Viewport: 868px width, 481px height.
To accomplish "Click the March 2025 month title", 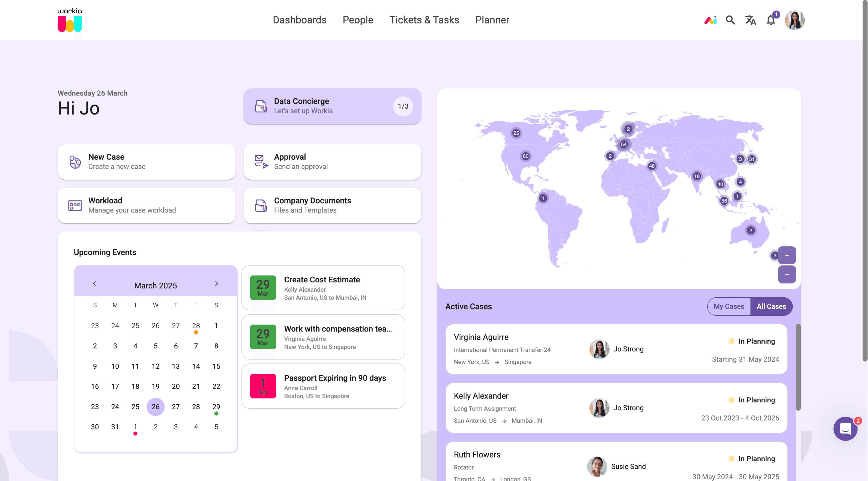I will coord(155,285).
